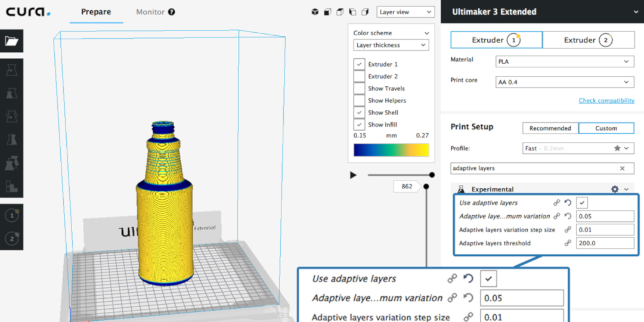Open the Layer view dropdown
The image size is (644, 322).
coord(405,12)
